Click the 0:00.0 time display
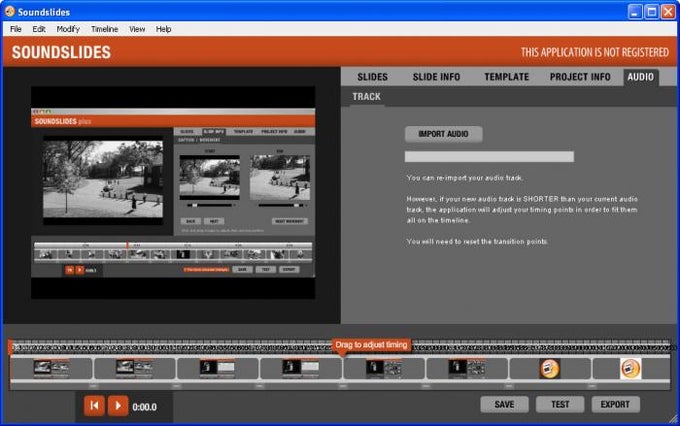This screenshot has width=680, height=426. tap(144, 407)
